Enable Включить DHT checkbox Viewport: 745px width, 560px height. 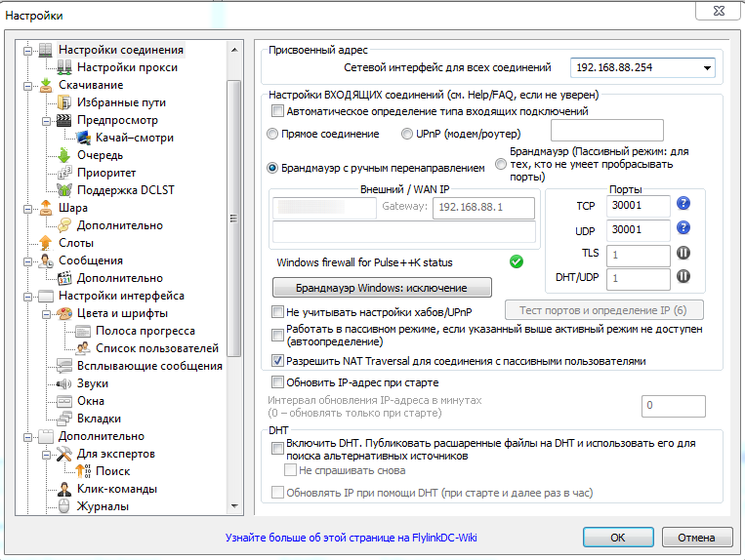coord(277,448)
